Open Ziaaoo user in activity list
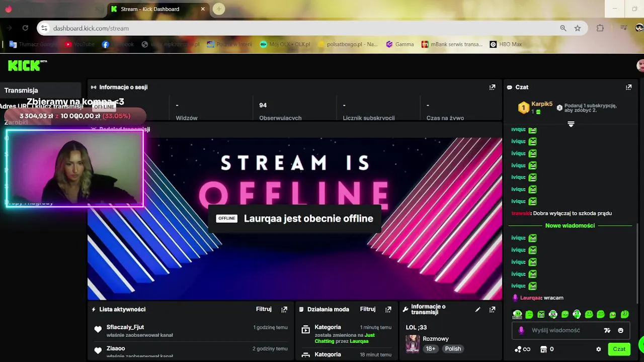The width and height of the screenshot is (644, 362). click(x=116, y=348)
